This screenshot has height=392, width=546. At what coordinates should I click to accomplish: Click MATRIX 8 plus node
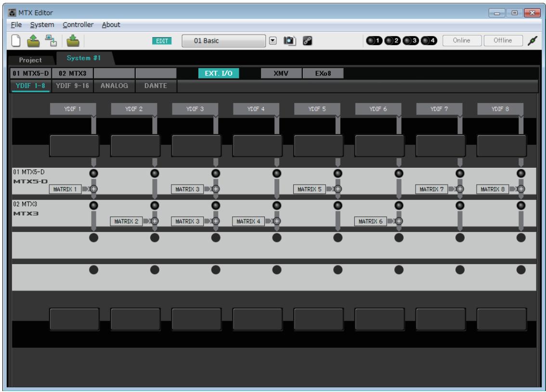click(x=521, y=189)
